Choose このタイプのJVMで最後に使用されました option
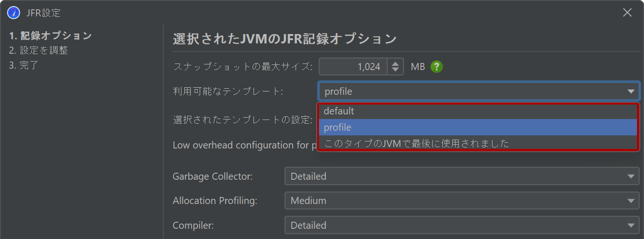The image size is (644, 239). [x=478, y=143]
